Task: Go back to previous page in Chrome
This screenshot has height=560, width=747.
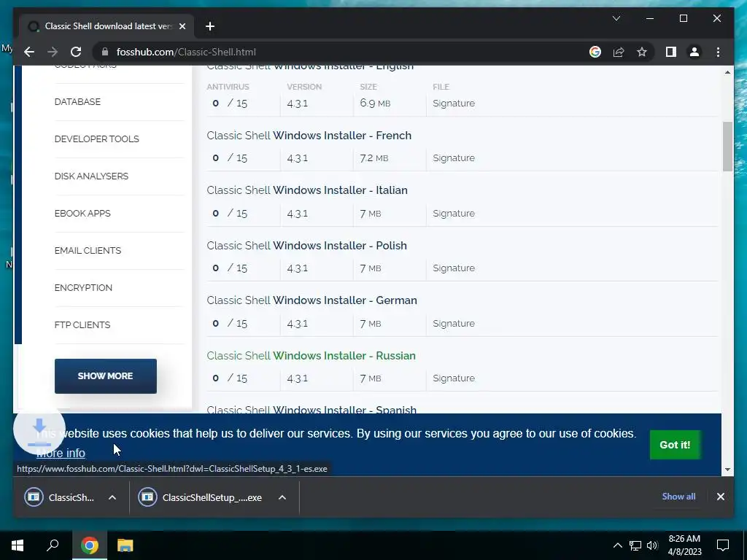Action: pyautogui.click(x=29, y=52)
